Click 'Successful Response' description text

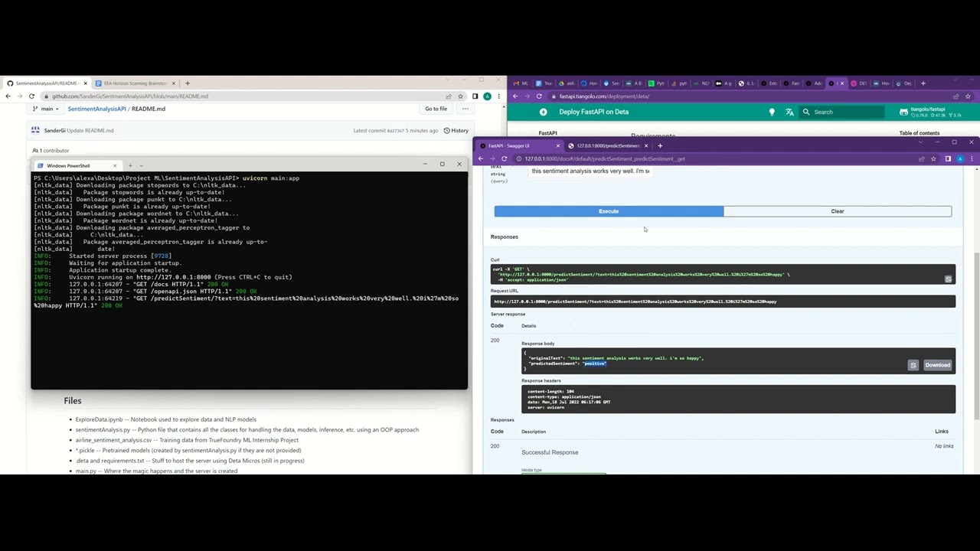[x=550, y=452]
